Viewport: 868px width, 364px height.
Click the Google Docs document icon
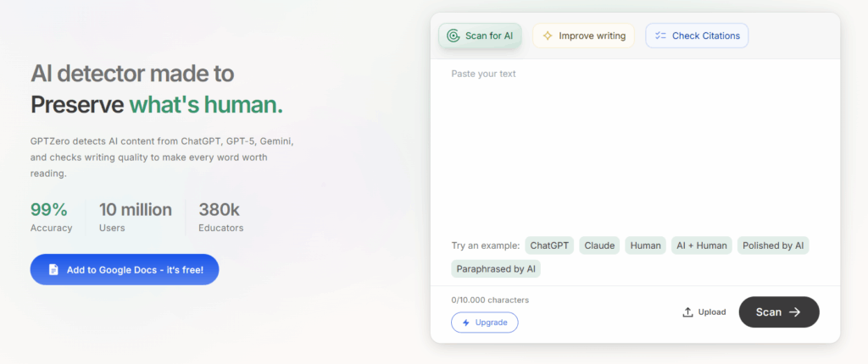(x=53, y=270)
